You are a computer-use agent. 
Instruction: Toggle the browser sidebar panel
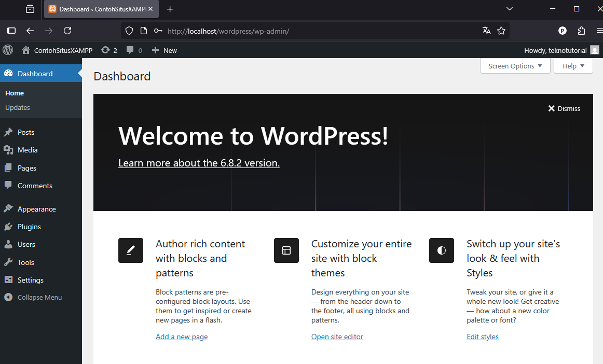pos(11,31)
